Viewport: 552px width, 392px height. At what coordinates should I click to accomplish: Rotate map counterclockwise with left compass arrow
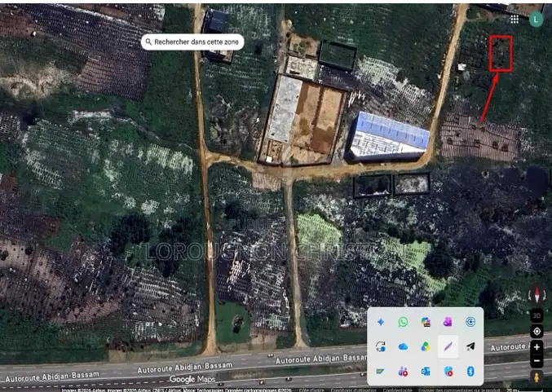(529, 296)
